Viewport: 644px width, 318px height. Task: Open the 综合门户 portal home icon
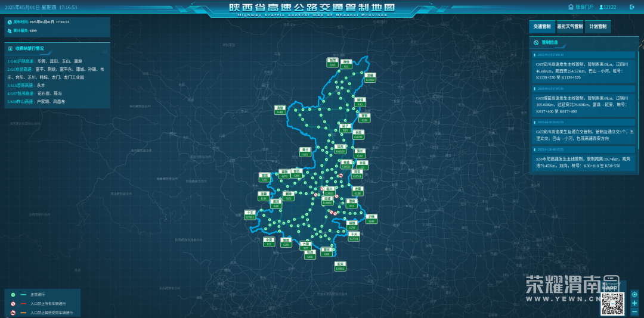point(571,7)
